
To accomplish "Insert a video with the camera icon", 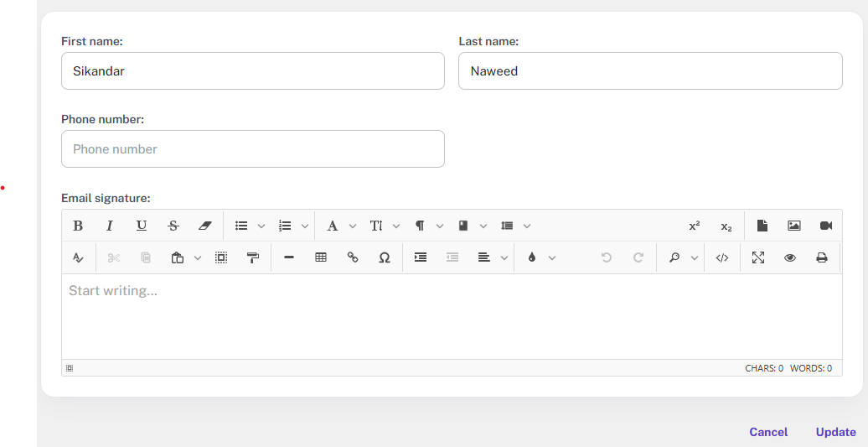I will click(826, 226).
